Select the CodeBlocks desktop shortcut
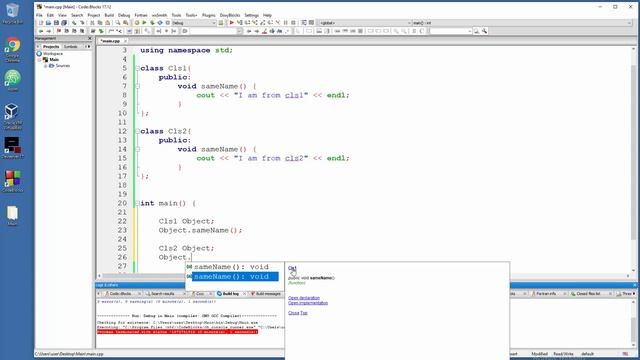Image resolution: width=640 pixels, height=360 pixels. point(13,181)
